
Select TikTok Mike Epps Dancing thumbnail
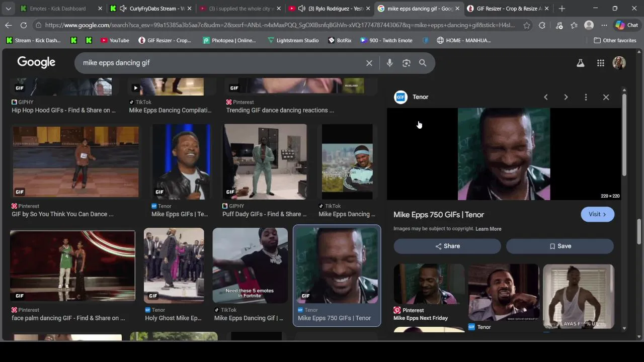[x=347, y=161]
